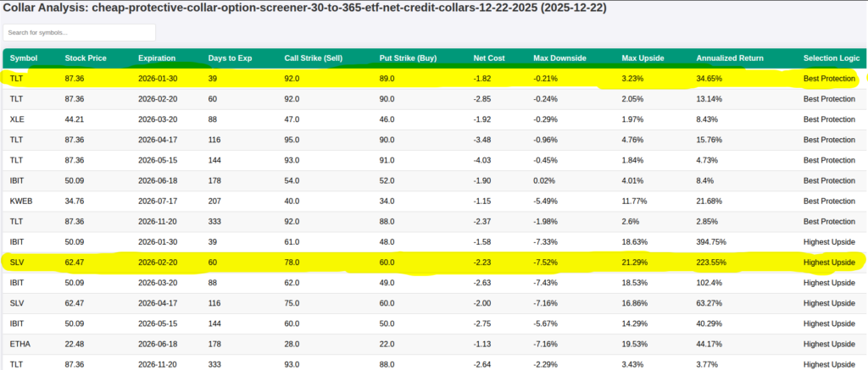
Task: Click the Max Downside column header
Action: pos(559,58)
